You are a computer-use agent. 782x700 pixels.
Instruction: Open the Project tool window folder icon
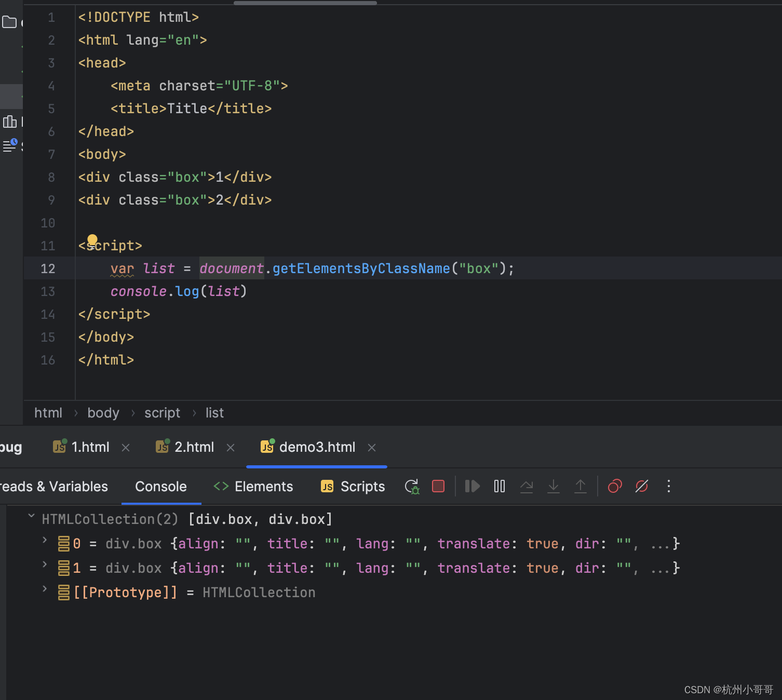(x=9, y=22)
